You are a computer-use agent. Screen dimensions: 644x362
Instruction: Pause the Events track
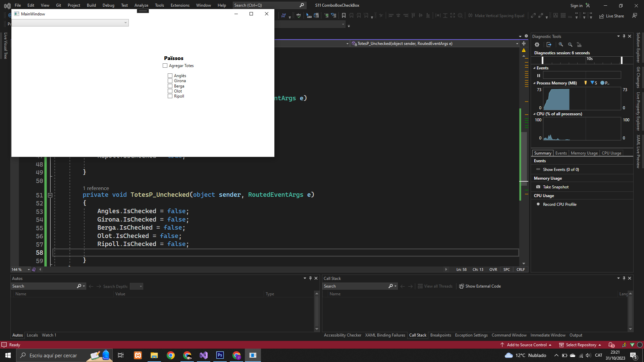(539, 75)
